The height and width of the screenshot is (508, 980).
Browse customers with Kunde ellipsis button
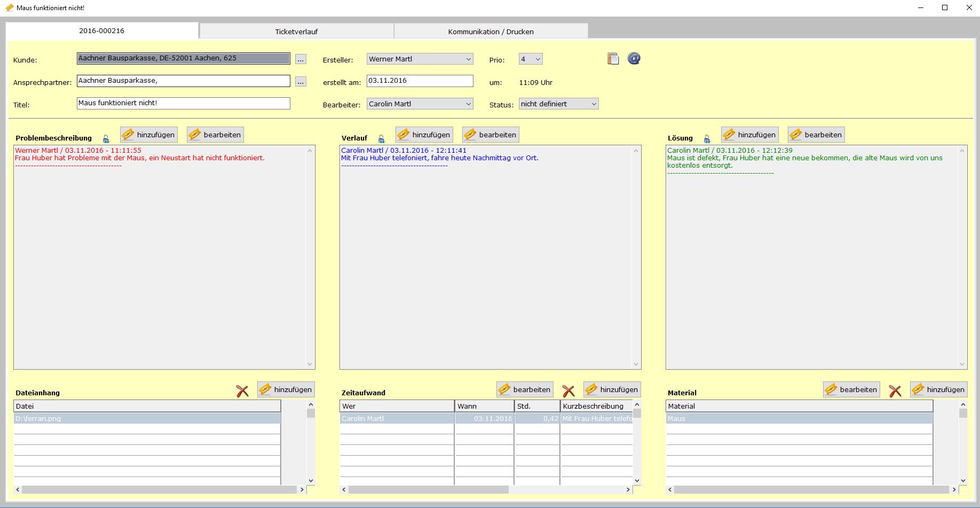301,59
